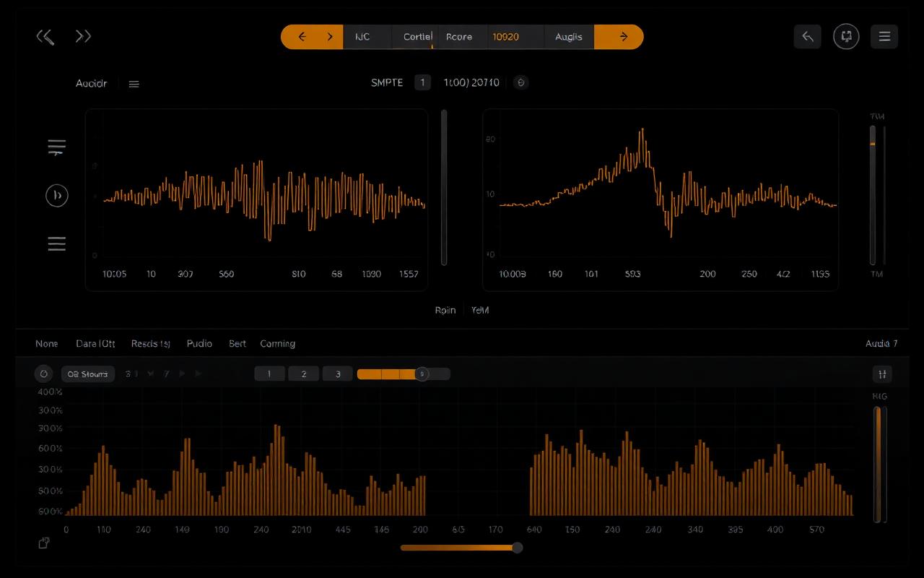The height and width of the screenshot is (578, 924).
Task: Click the small right chevron beside left arrow
Action: (330, 37)
